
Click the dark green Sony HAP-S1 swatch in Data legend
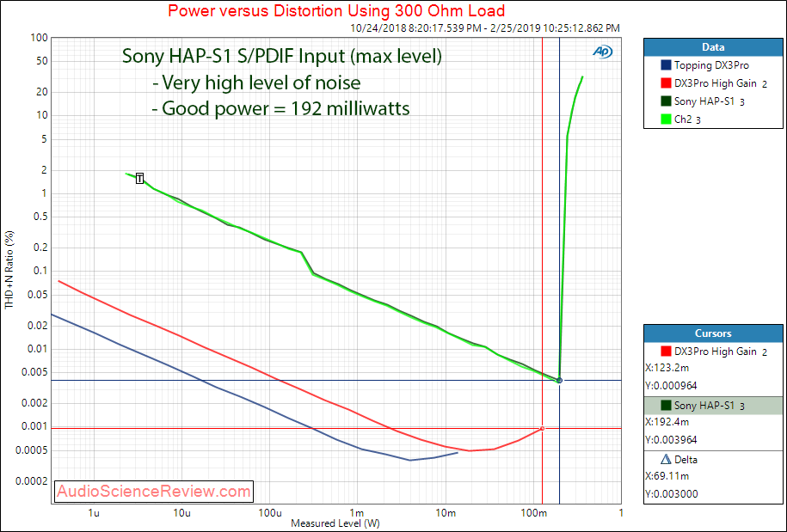(x=666, y=101)
